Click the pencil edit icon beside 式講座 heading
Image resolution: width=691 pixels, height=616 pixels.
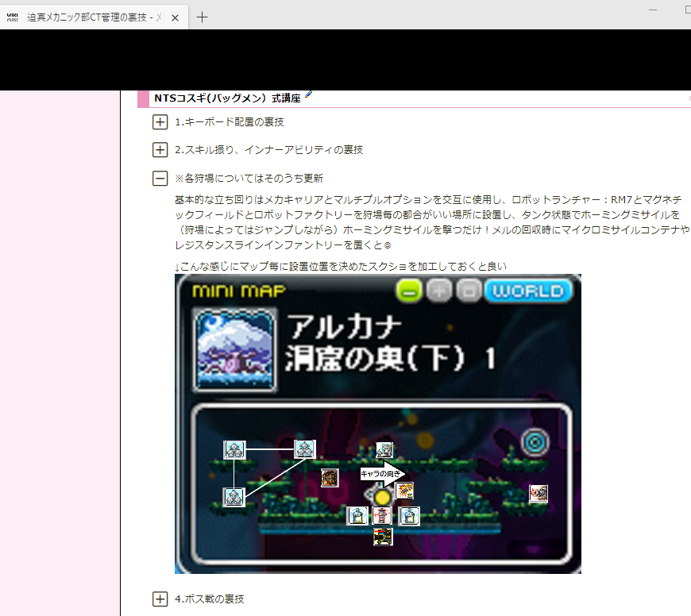[x=308, y=94]
